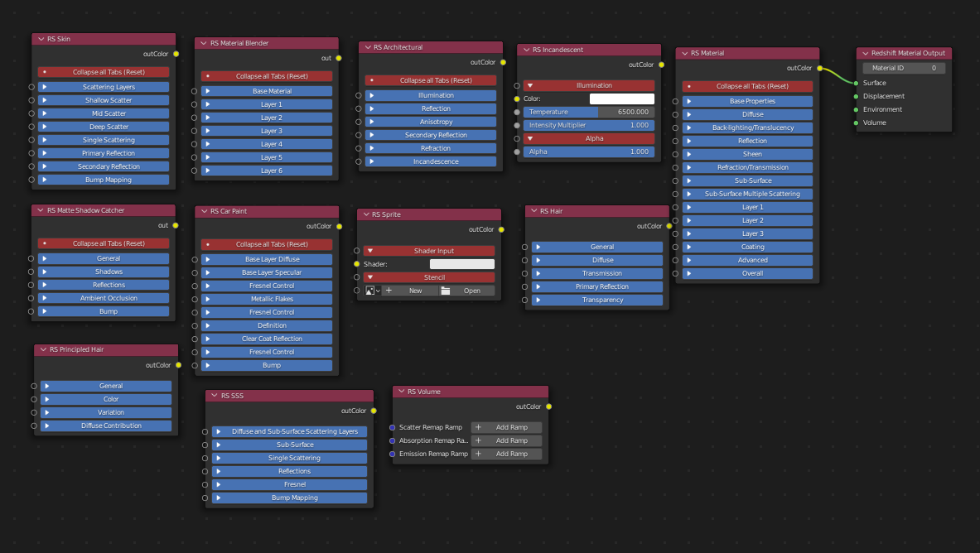Collapse the RS Material Blender node chevron
The width and height of the screenshot is (980, 553).
pos(204,43)
